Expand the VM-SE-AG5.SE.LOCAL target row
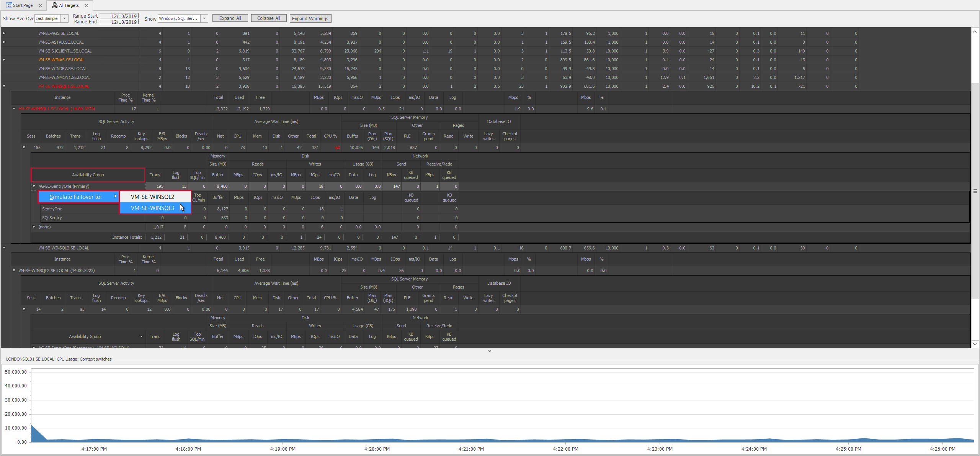Image resolution: width=980 pixels, height=456 pixels. 3,33
